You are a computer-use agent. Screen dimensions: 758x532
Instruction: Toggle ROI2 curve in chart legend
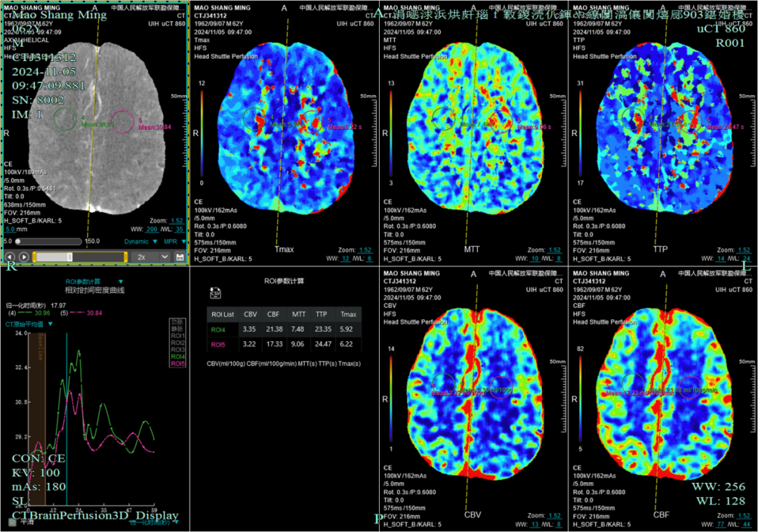tap(178, 343)
